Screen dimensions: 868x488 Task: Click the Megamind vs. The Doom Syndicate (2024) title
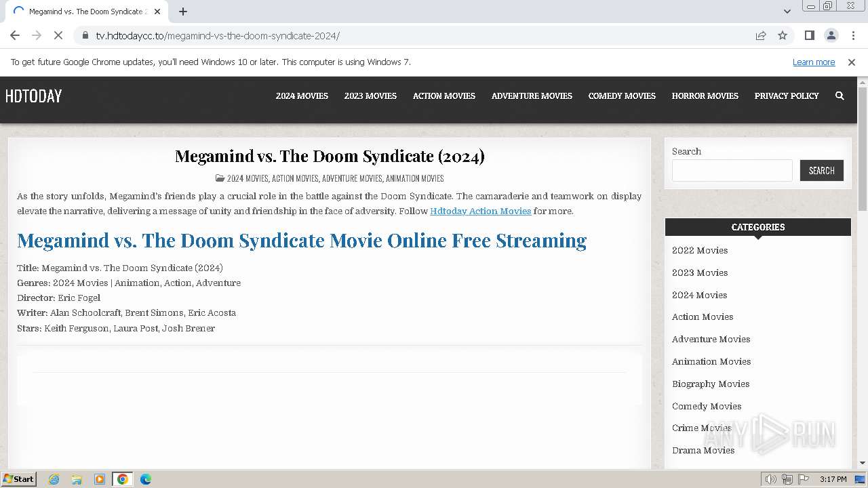click(x=330, y=157)
